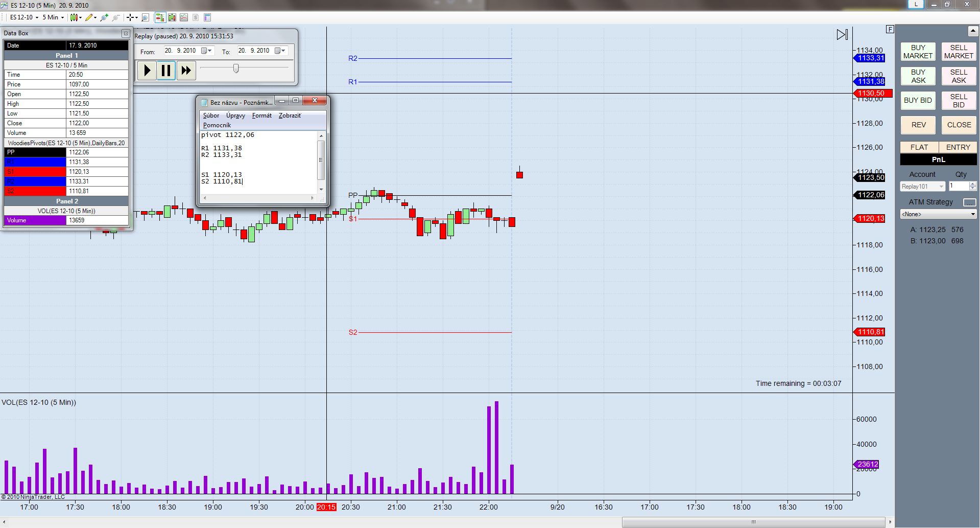Click Notepad vertical scrollbar down arrow
Screen dimensions: 980x528
pyautogui.click(x=321, y=190)
